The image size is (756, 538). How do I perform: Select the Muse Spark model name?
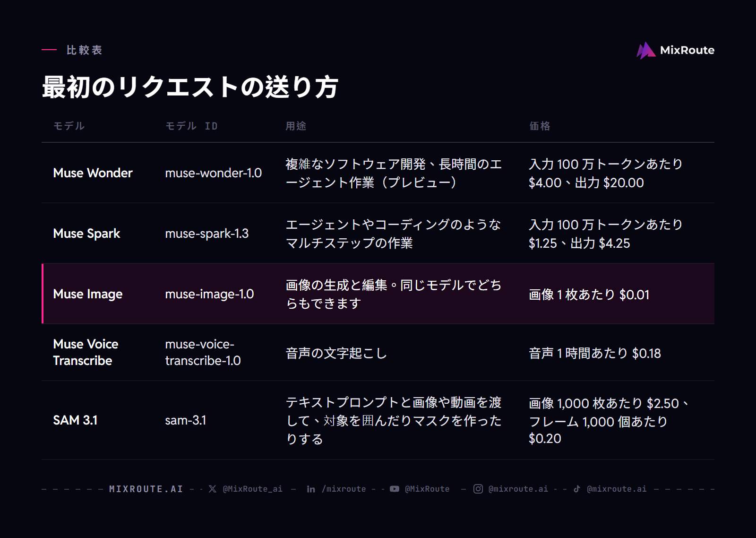[86, 234]
